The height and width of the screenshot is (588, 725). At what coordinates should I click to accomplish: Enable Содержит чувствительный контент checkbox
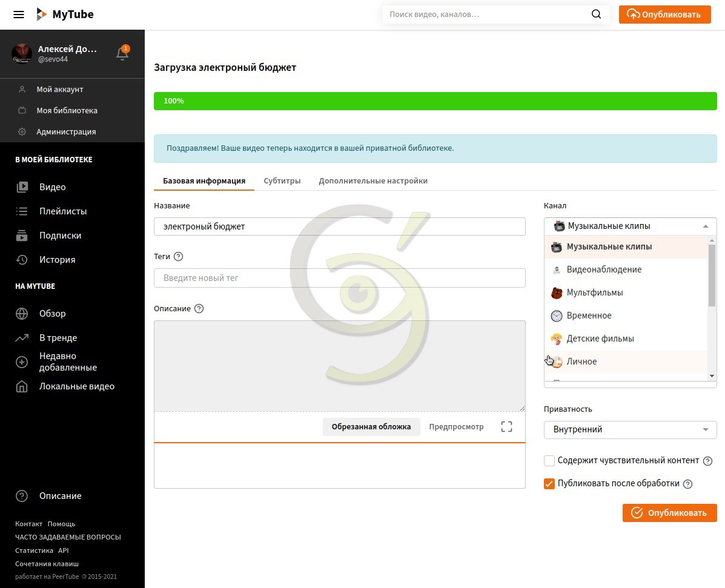pos(549,461)
